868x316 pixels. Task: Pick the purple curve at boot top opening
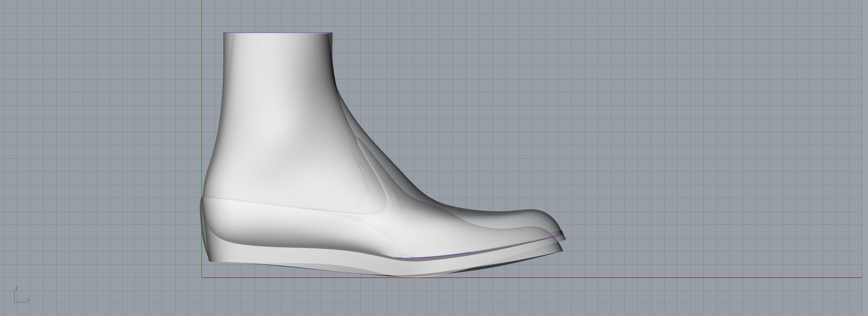tap(278, 33)
